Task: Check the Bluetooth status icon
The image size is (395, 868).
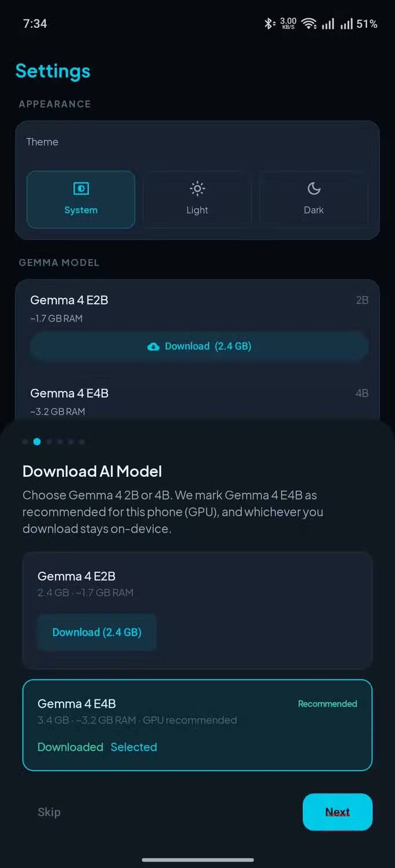Action: click(269, 24)
